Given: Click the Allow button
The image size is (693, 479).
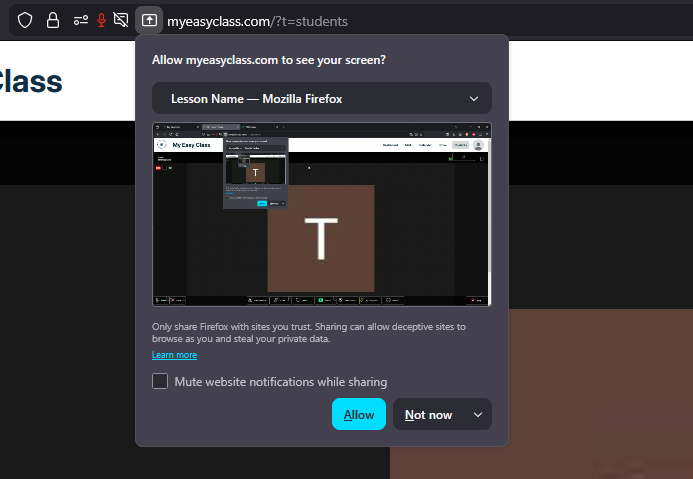Looking at the screenshot, I should (x=358, y=415).
